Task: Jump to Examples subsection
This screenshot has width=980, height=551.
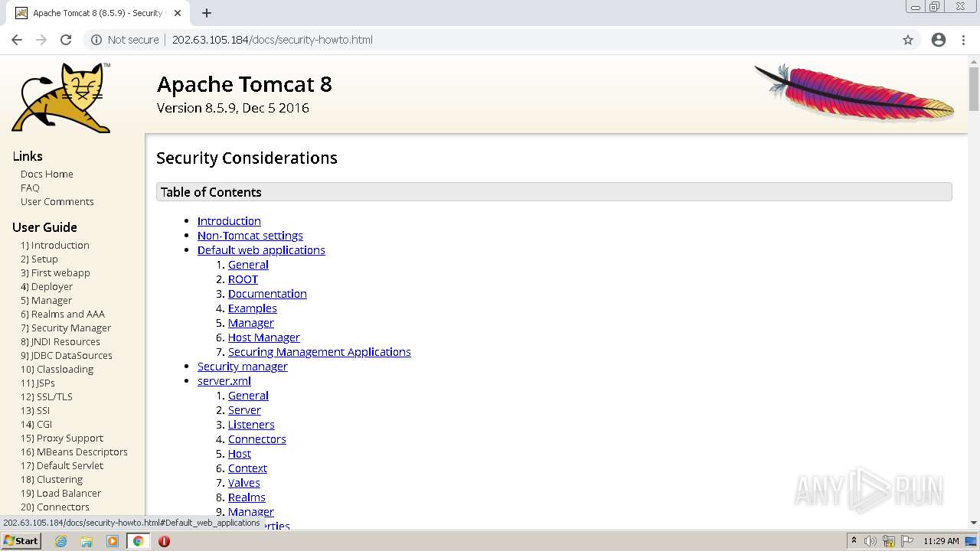Action: click(253, 308)
